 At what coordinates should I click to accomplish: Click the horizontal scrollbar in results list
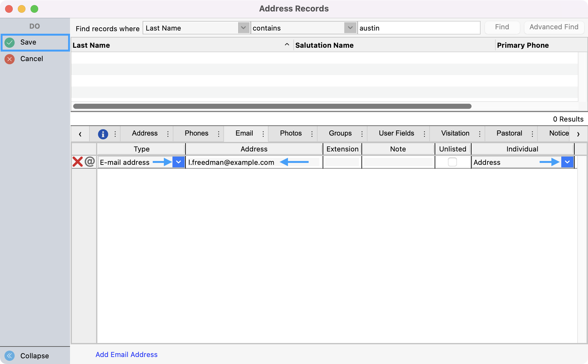click(272, 106)
